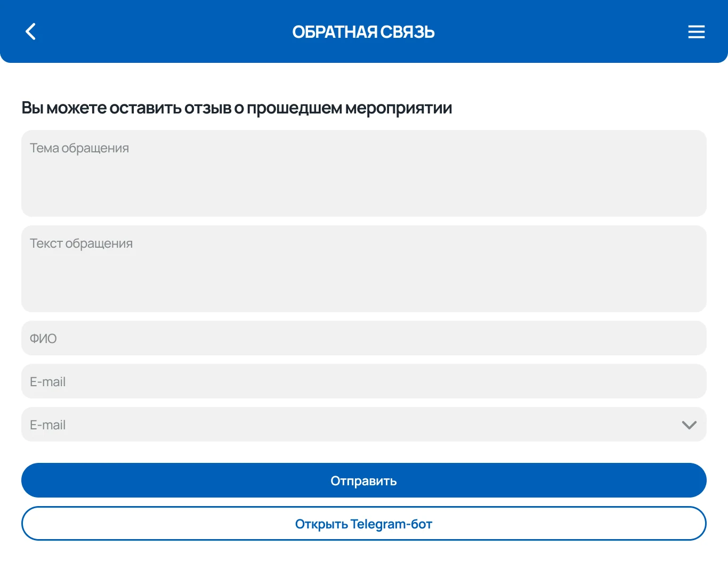Focus the Текст обращения text area
The image size is (728, 562).
[x=364, y=268]
